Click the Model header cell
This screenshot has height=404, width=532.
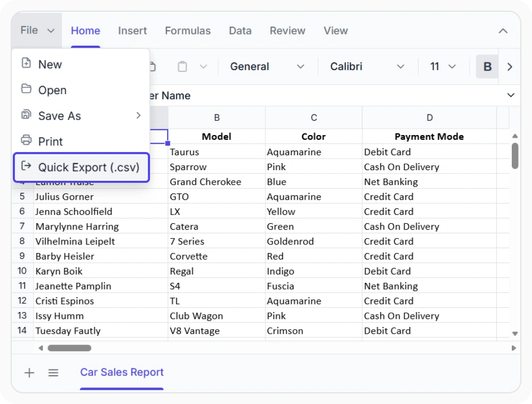(217, 137)
